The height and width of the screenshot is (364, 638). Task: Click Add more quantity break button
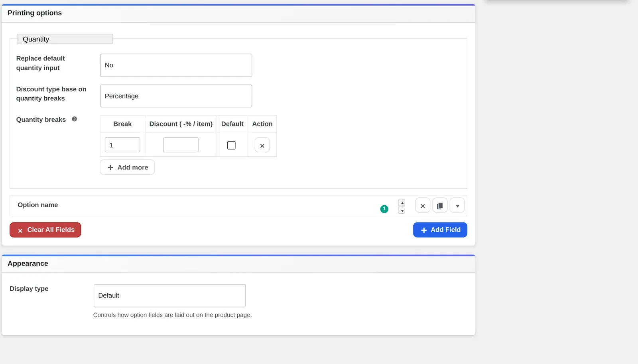[x=127, y=167]
